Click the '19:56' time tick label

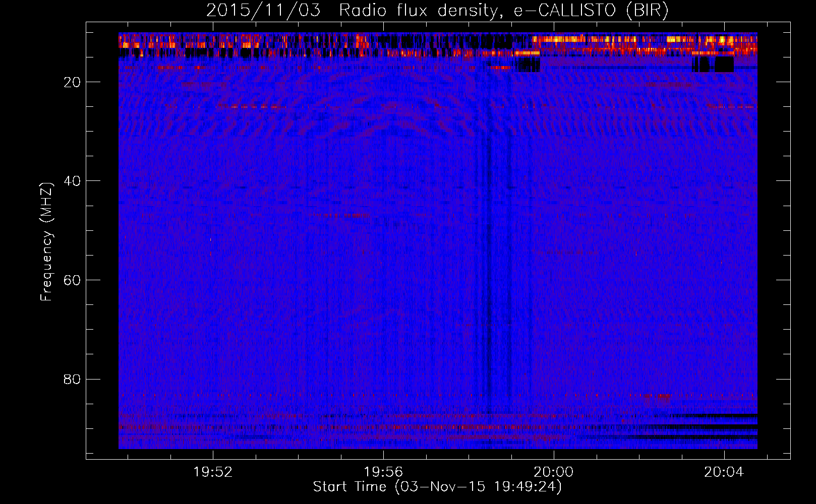click(x=383, y=472)
